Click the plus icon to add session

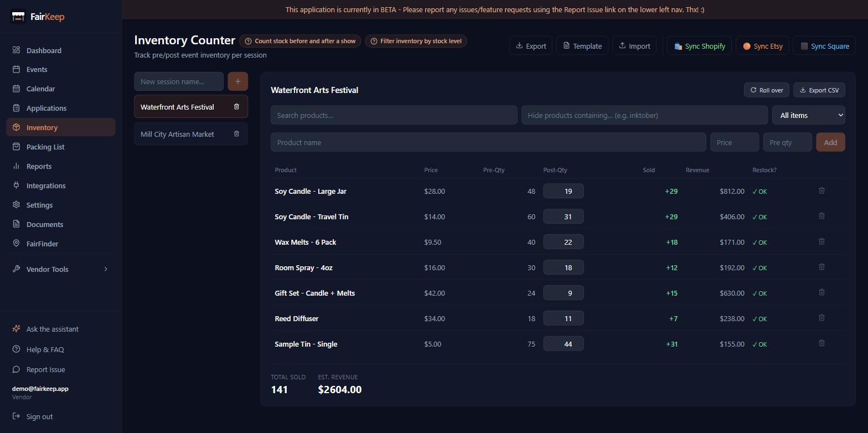click(237, 81)
